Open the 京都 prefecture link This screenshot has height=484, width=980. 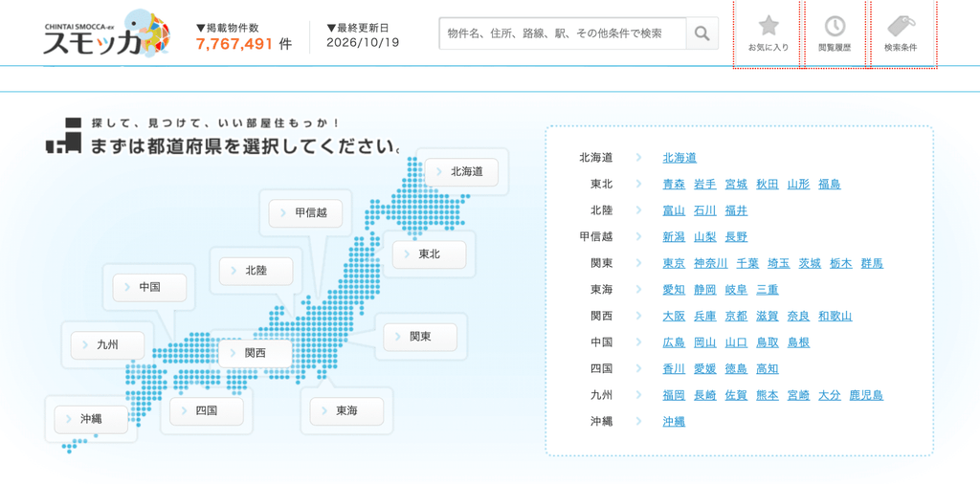(736, 316)
